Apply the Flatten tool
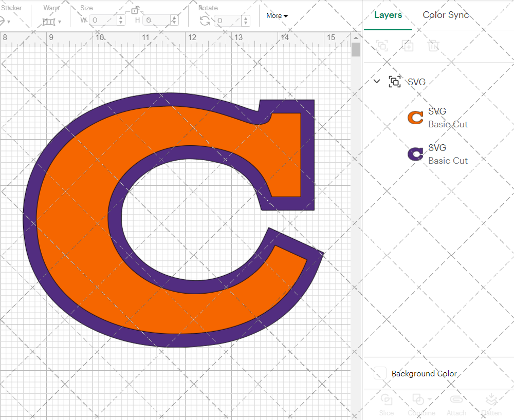The image size is (514, 420). point(491,400)
